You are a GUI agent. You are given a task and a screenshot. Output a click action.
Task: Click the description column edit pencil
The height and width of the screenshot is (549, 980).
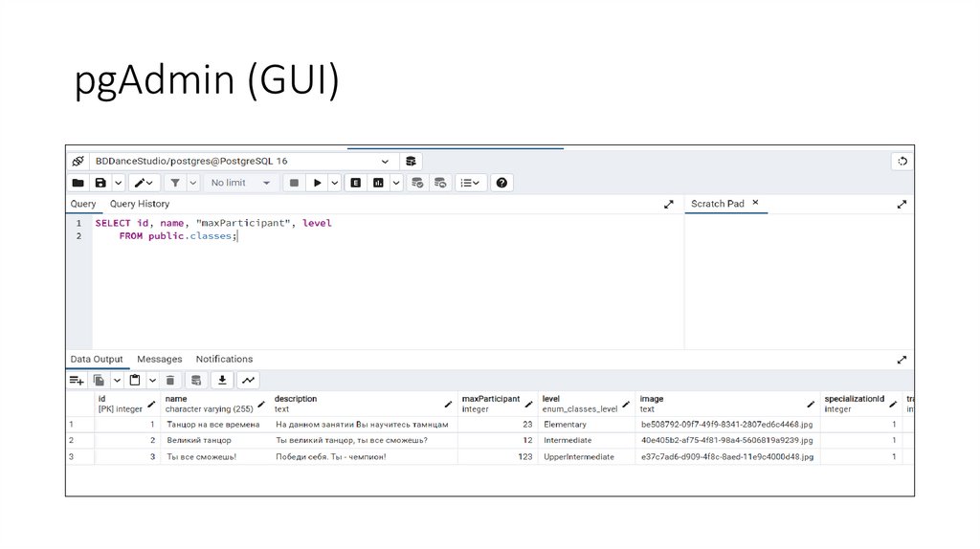(x=448, y=405)
